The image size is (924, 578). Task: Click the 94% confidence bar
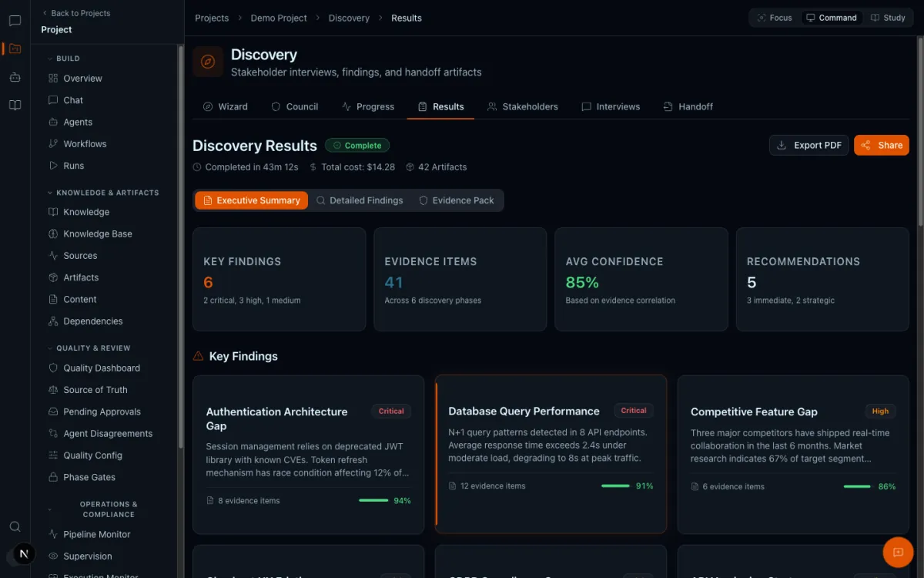[373, 500]
